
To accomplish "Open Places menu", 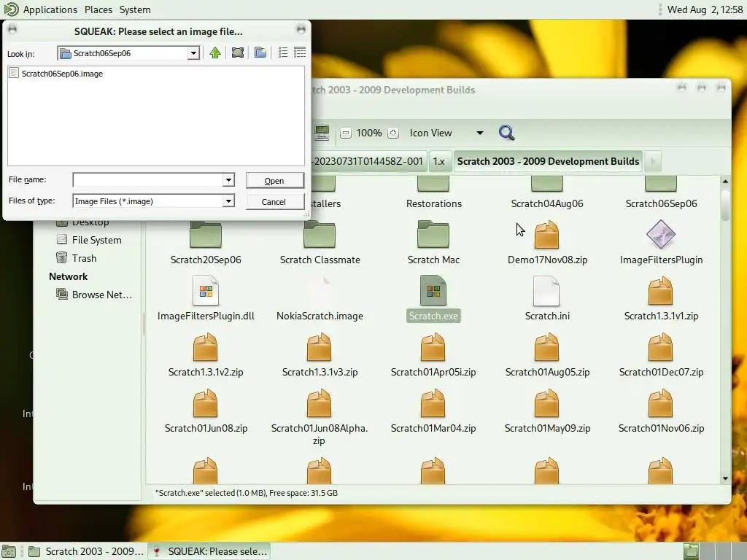I will point(98,9).
